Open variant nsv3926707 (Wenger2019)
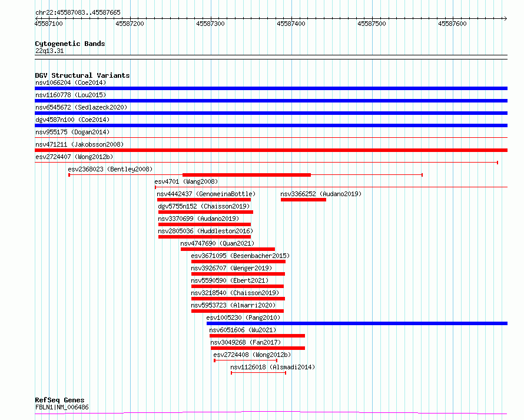 point(231,268)
